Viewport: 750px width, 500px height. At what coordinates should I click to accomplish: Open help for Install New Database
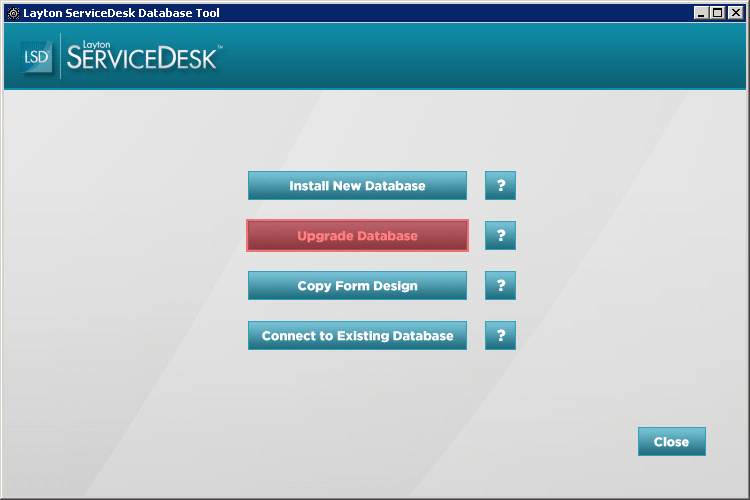click(x=500, y=186)
